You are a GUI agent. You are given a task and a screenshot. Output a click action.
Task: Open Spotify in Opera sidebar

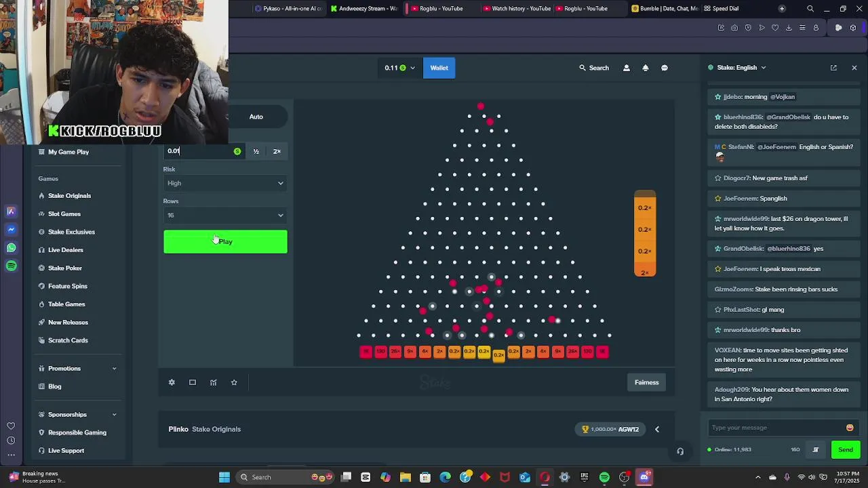pos(11,266)
